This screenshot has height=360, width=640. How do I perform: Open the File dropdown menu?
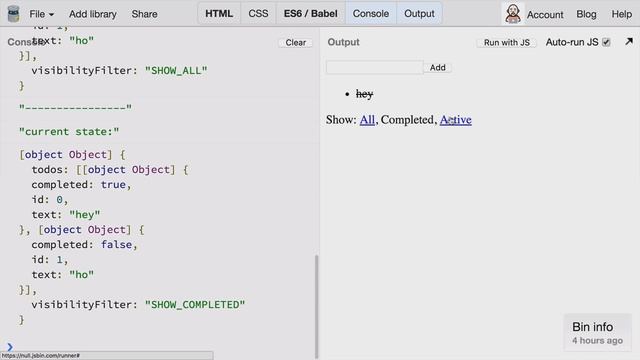41,14
